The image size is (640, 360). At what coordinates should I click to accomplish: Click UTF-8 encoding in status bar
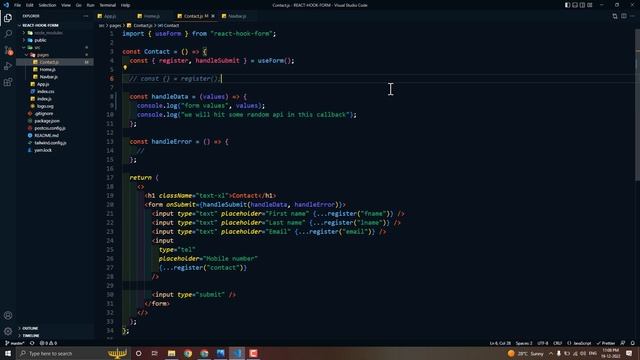pos(543,343)
